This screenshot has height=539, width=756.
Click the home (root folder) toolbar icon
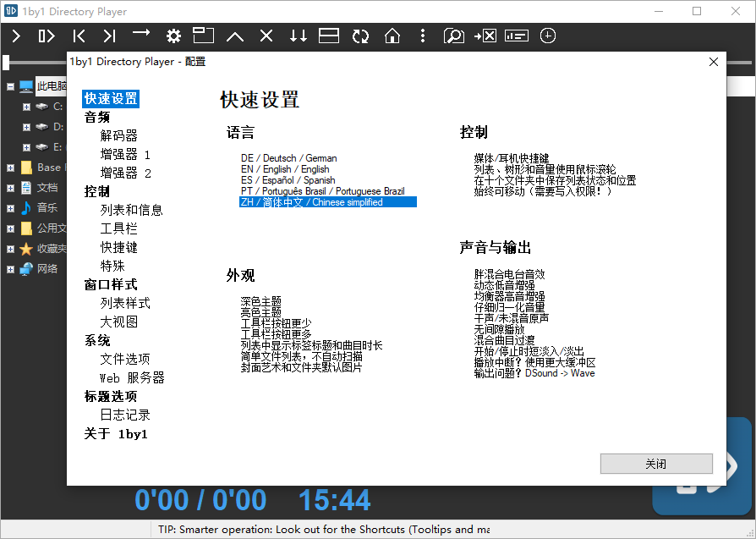tap(392, 36)
